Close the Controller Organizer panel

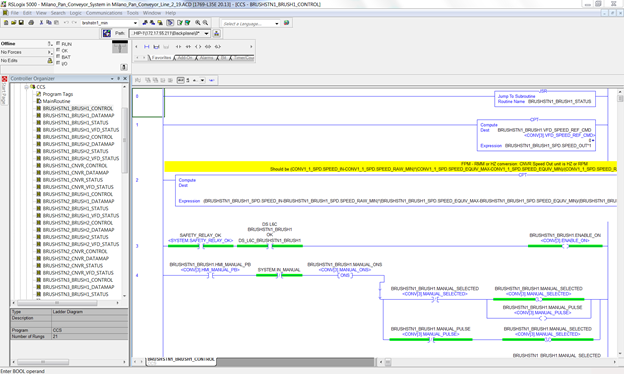click(125, 79)
